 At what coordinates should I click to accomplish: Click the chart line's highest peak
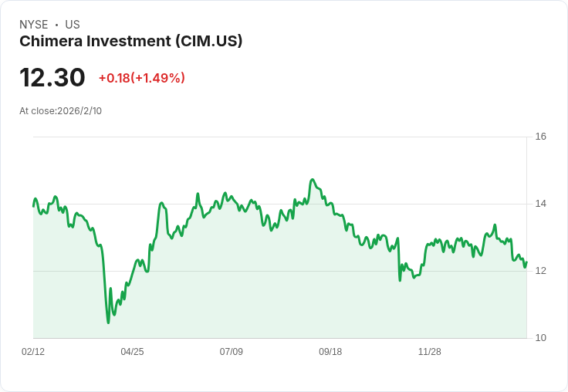click(x=313, y=180)
